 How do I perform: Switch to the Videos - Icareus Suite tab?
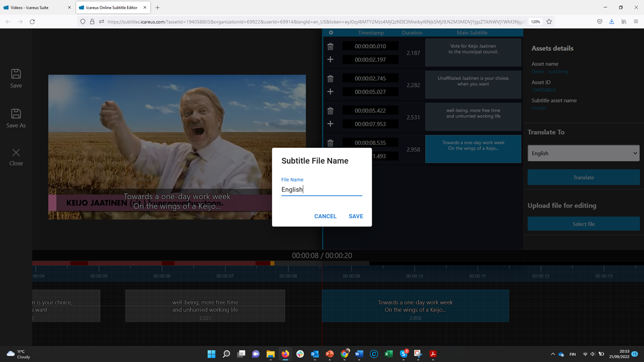coord(38,8)
